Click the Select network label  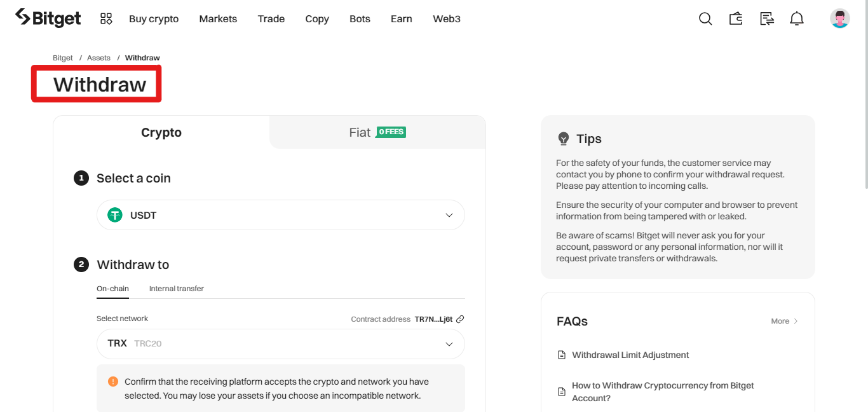coord(122,319)
